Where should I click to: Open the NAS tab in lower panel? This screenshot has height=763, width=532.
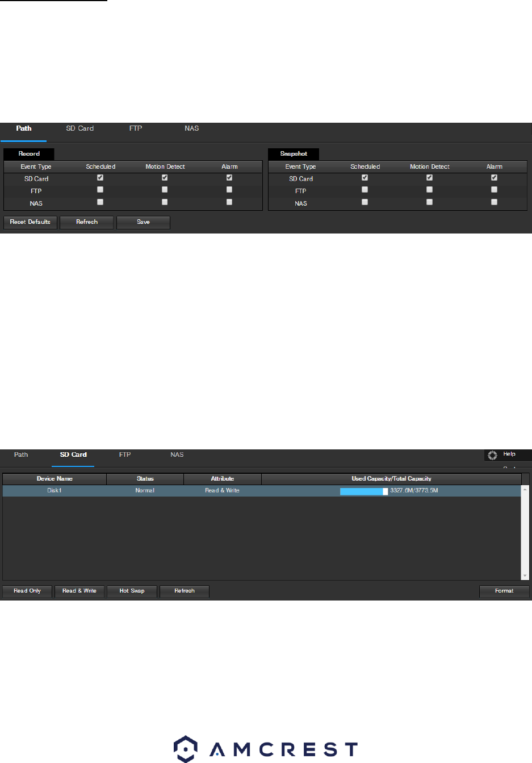point(177,455)
